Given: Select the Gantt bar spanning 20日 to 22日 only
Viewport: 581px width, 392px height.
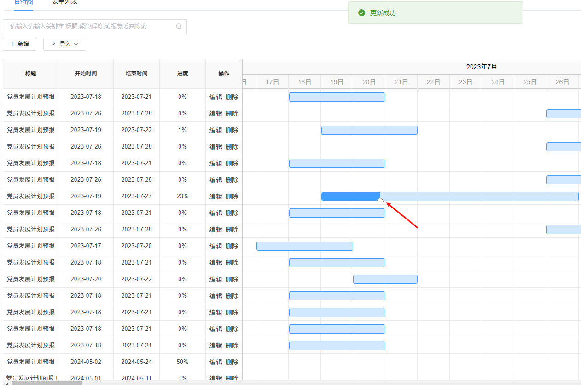Looking at the screenshot, I should [x=385, y=279].
